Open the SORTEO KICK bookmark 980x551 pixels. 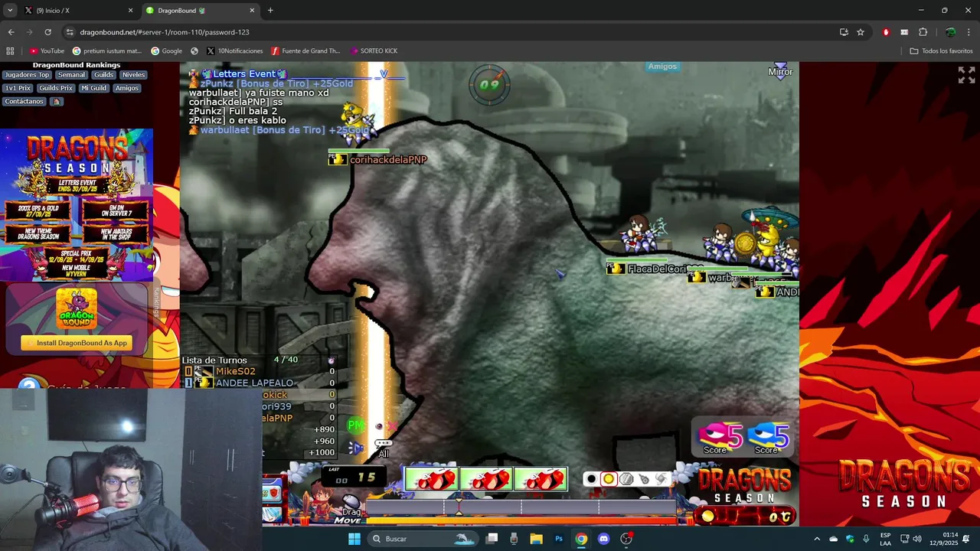pos(374,51)
